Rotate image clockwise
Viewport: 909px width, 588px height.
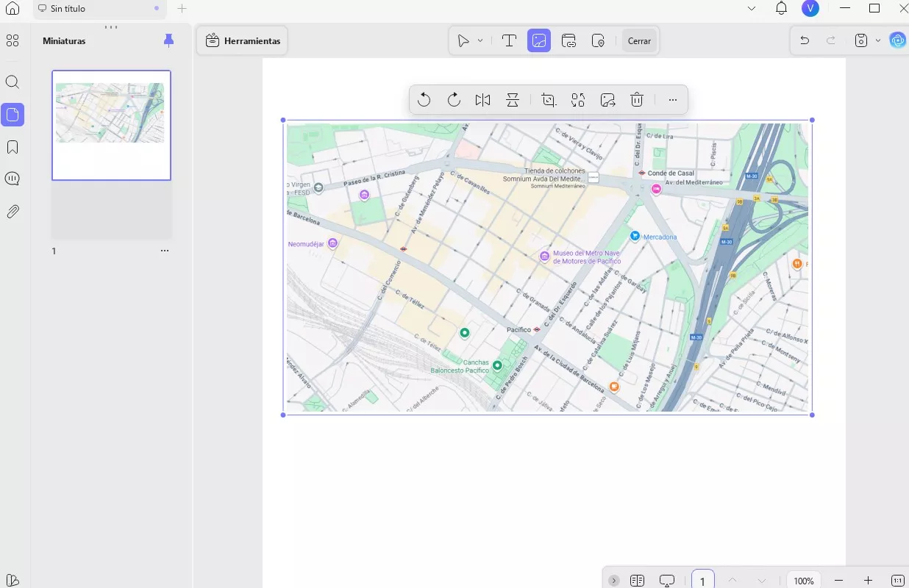point(454,100)
